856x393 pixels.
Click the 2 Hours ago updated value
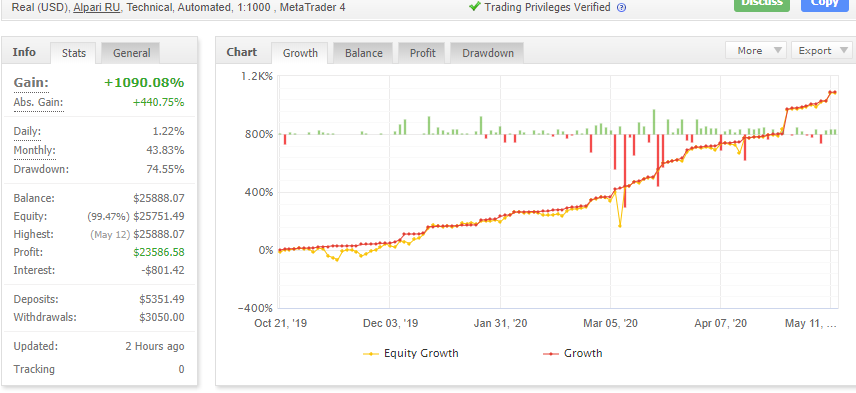tap(155, 346)
